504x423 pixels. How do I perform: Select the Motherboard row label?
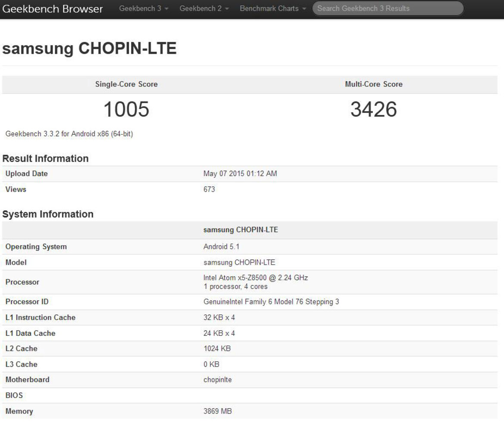coord(28,380)
